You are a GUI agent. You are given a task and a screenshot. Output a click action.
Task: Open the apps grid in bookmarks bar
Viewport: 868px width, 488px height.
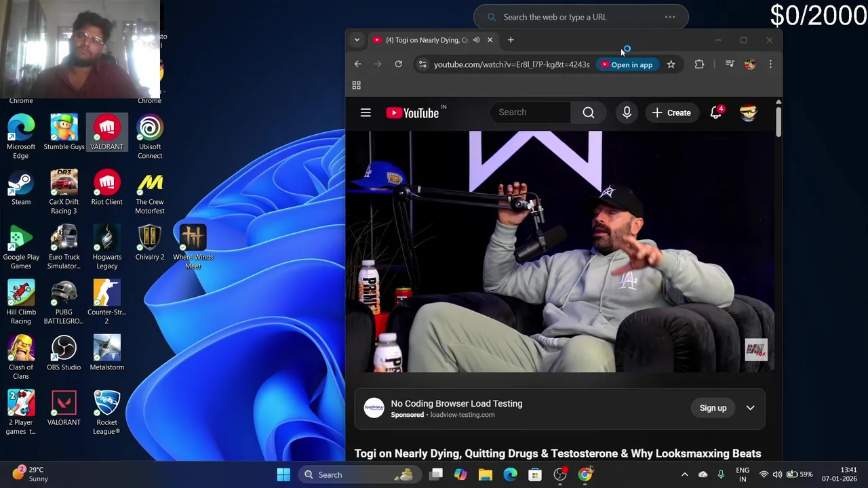tap(357, 85)
